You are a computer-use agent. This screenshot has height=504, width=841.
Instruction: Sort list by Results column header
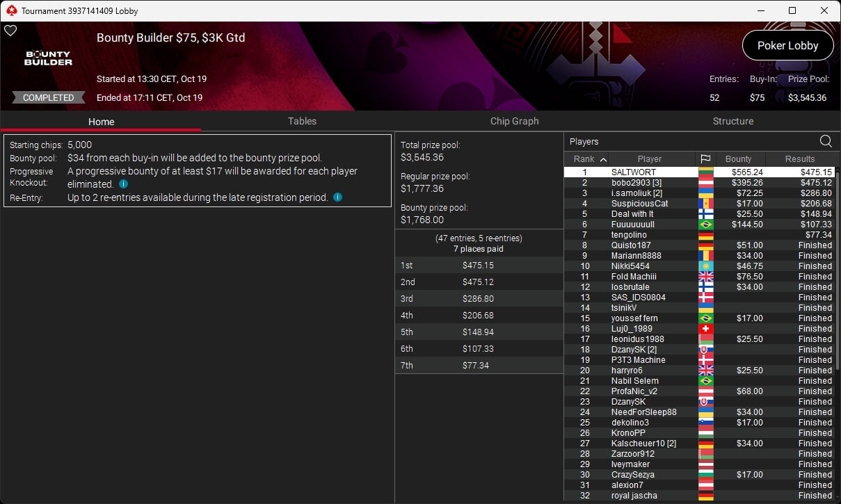pyautogui.click(x=799, y=158)
